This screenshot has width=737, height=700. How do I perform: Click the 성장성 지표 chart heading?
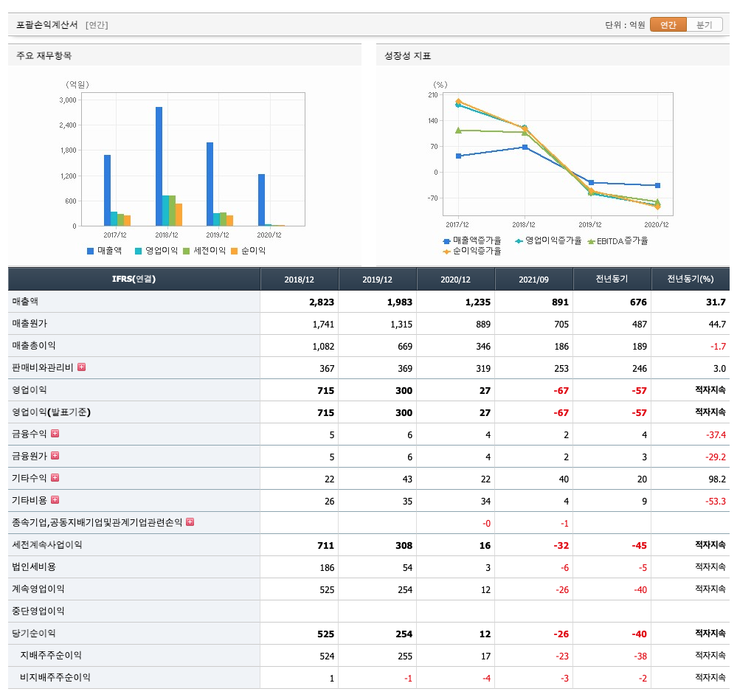(407, 55)
